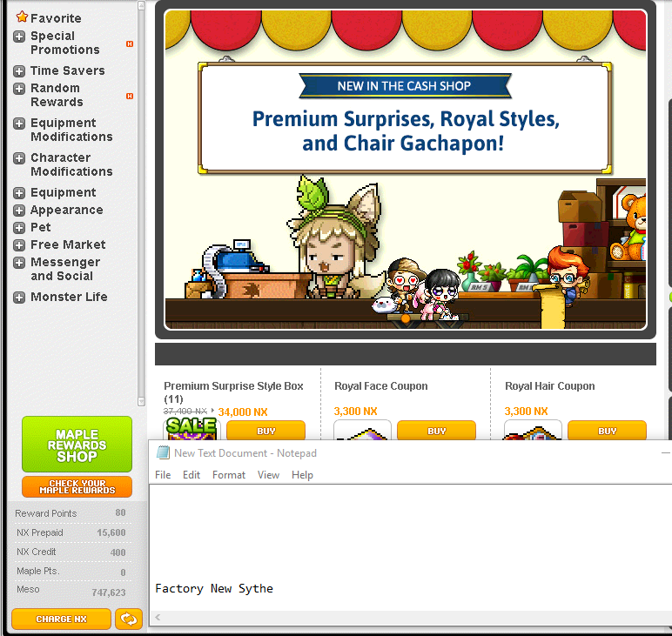Screen dimensions: 672x636
Task: Expand the Random Rewards category
Action: click(19, 89)
